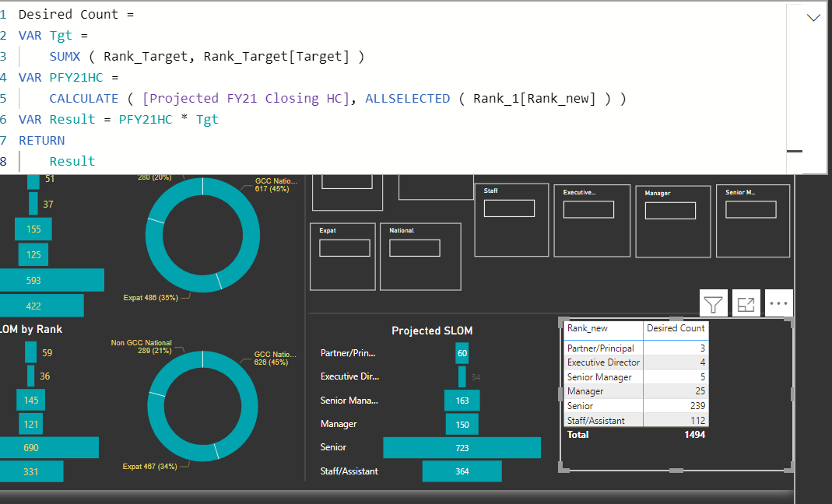Select left chart bar labeled 155
The height and width of the screenshot is (504, 832).
[x=33, y=229]
